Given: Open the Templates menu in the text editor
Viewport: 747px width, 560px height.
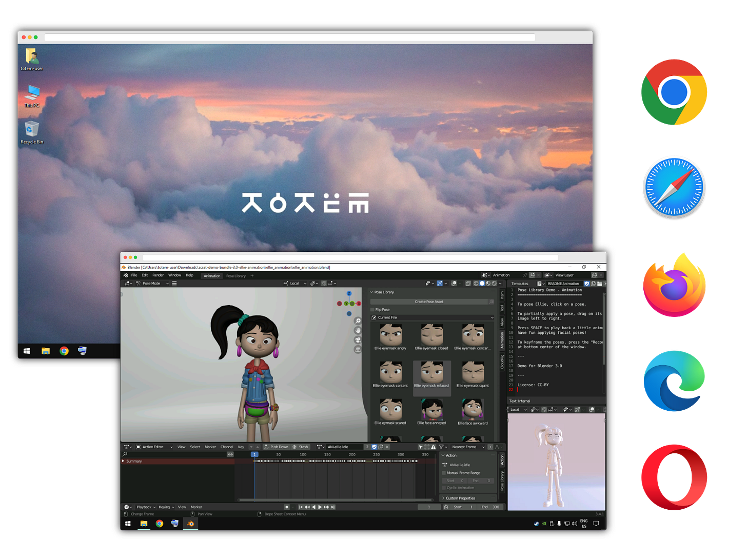Looking at the screenshot, I should [x=520, y=284].
